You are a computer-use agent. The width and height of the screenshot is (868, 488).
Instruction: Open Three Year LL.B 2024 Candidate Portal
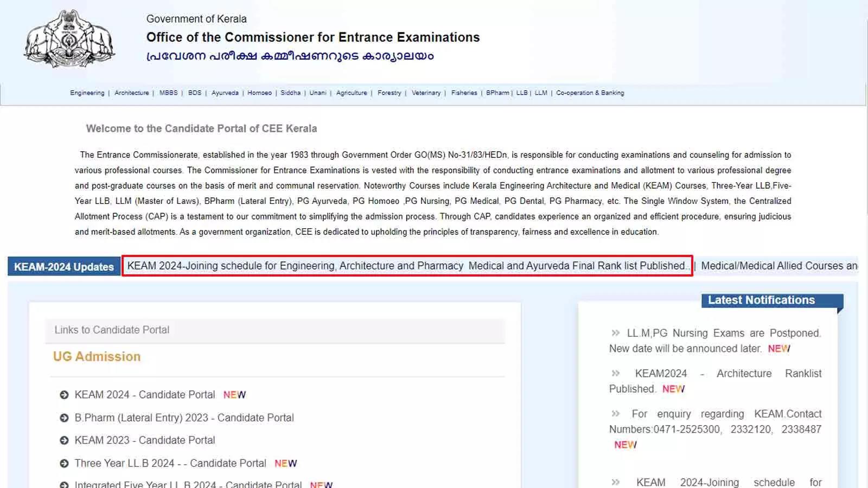pyautogui.click(x=170, y=464)
